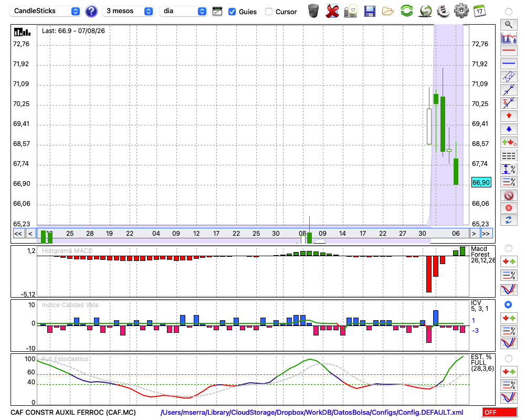Click the red X delete icon
This screenshot has height=420, width=525.
tap(332, 11)
